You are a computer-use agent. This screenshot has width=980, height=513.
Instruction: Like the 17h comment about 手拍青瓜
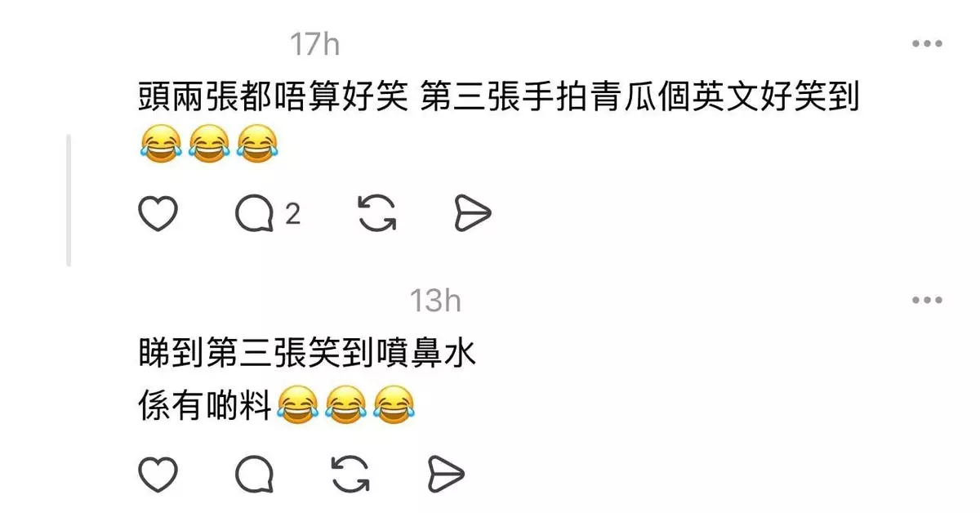pos(158,214)
